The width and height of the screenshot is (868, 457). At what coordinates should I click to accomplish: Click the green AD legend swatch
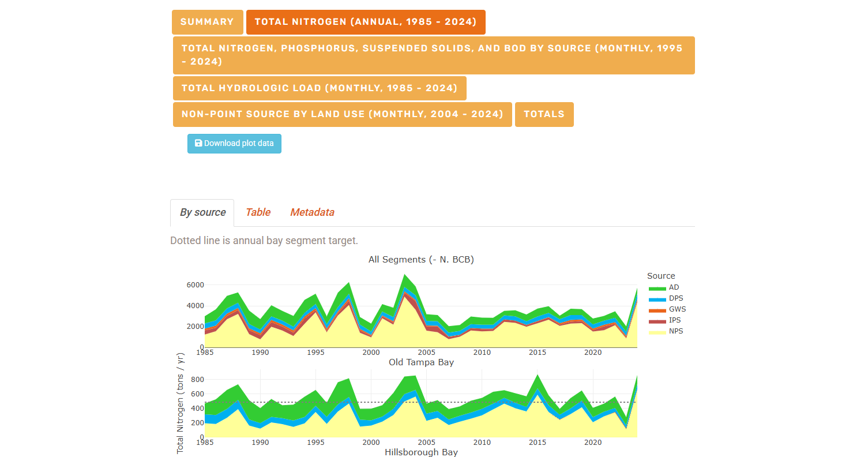657,287
